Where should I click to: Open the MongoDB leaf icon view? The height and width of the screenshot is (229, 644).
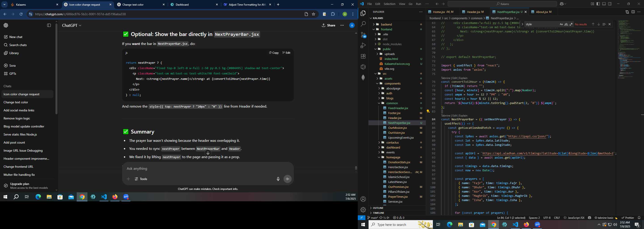coord(363,78)
